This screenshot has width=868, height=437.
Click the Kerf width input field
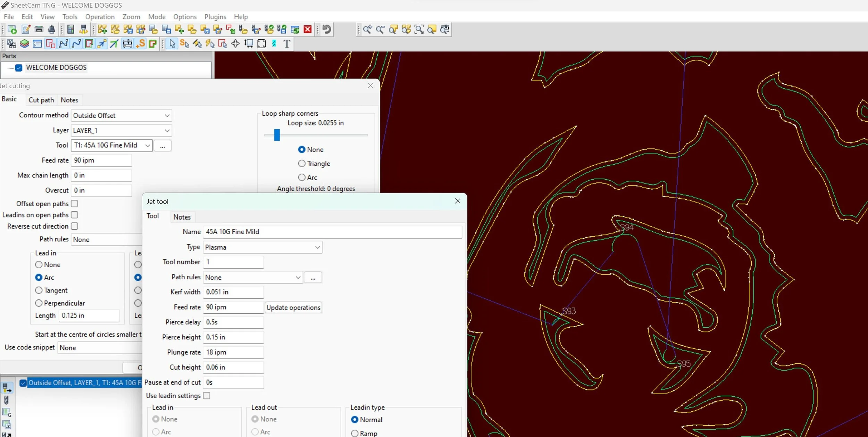[x=233, y=292]
